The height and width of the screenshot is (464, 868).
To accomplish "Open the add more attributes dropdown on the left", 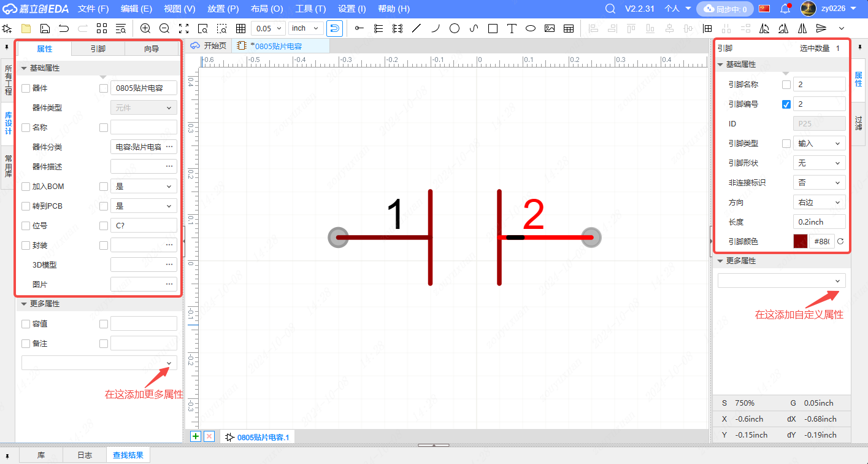I will (x=99, y=363).
